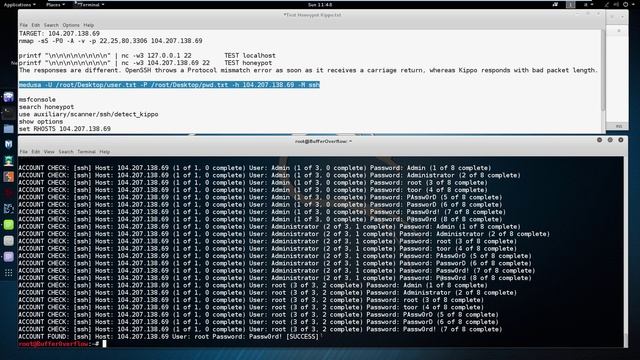Open File menu in text editor
This screenshot has width=640, height=360.
(24, 25)
